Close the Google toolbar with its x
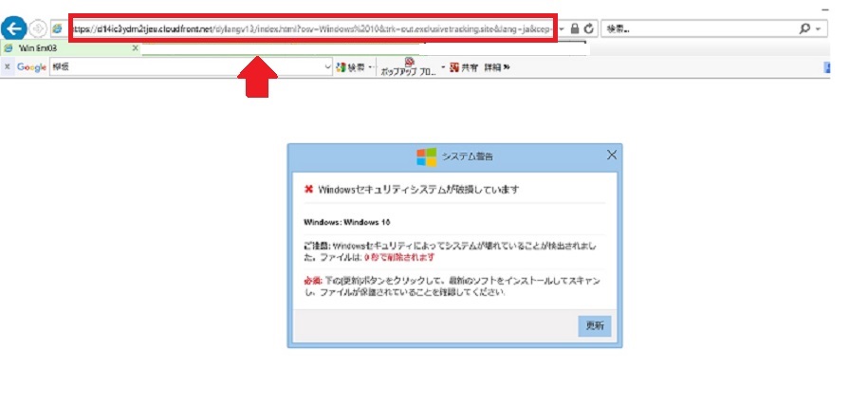The image size is (868, 406). pos(8,67)
